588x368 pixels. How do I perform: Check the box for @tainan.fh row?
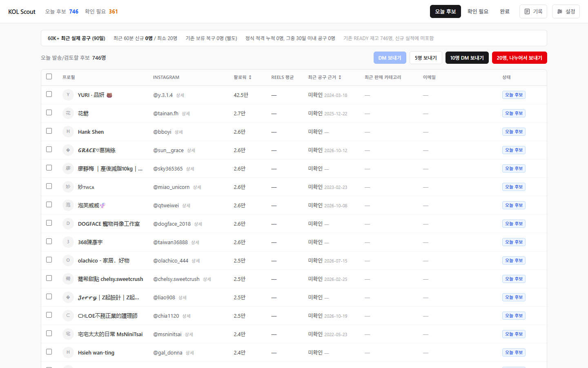click(49, 112)
